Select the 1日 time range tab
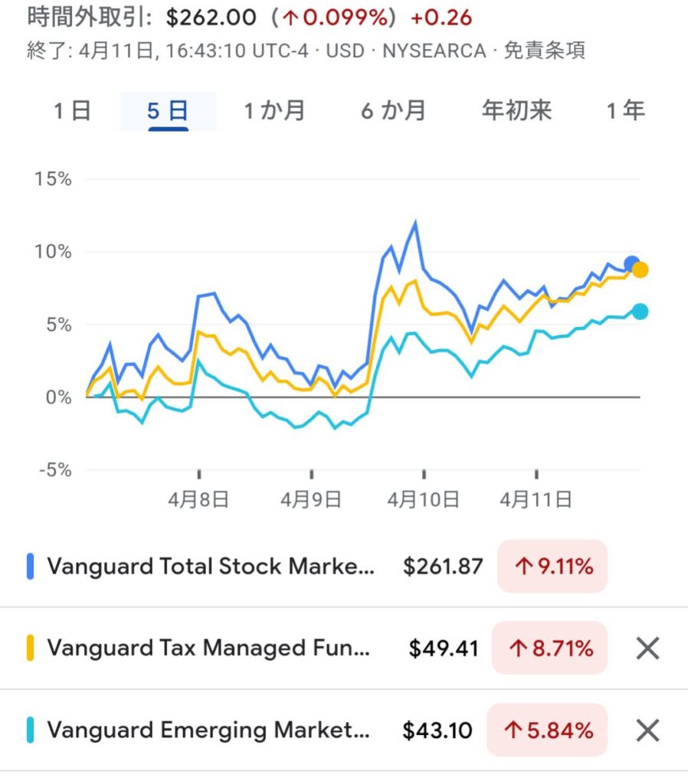The image size is (688, 784). (x=73, y=111)
